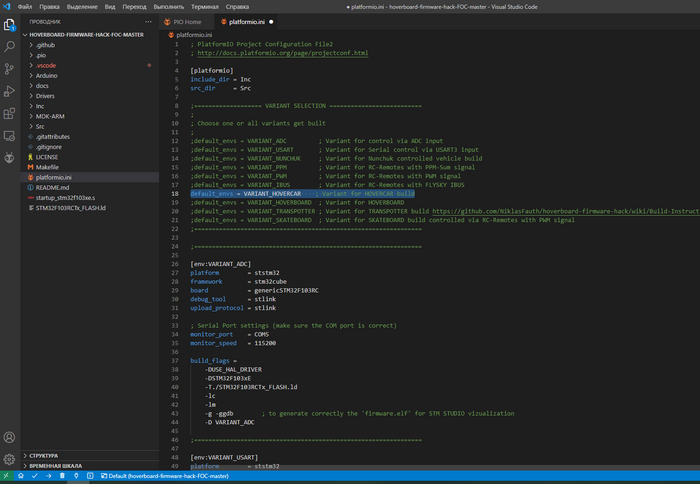The height and width of the screenshot is (484, 700).
Task: Open the Search view in activity bar
Action: click(x=10, y=45)
